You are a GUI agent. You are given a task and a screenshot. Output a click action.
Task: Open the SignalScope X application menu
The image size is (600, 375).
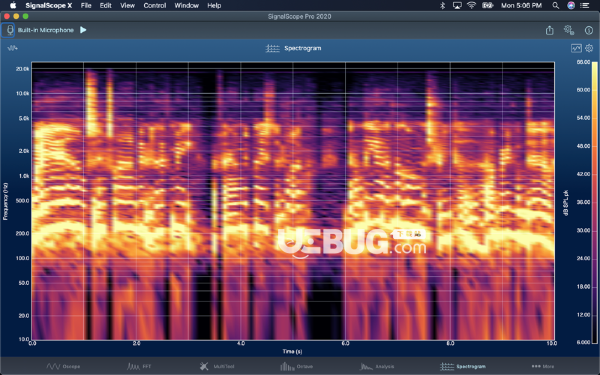click(49, 5)
